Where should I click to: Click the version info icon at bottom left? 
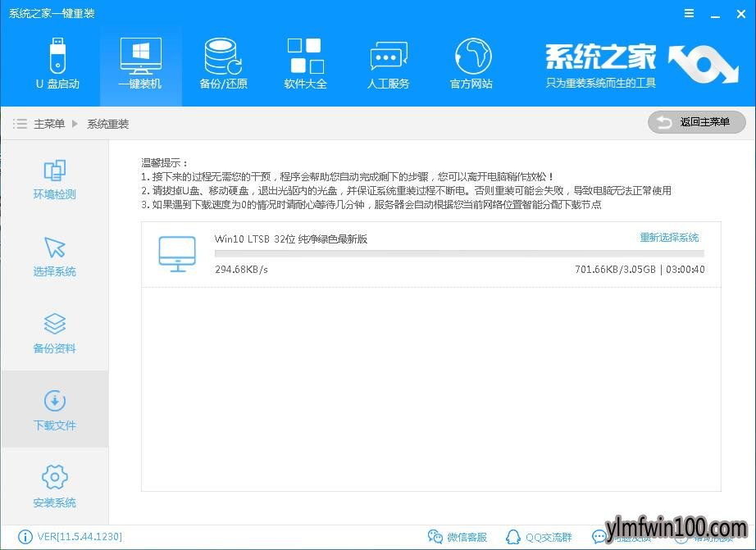(25, 537)
